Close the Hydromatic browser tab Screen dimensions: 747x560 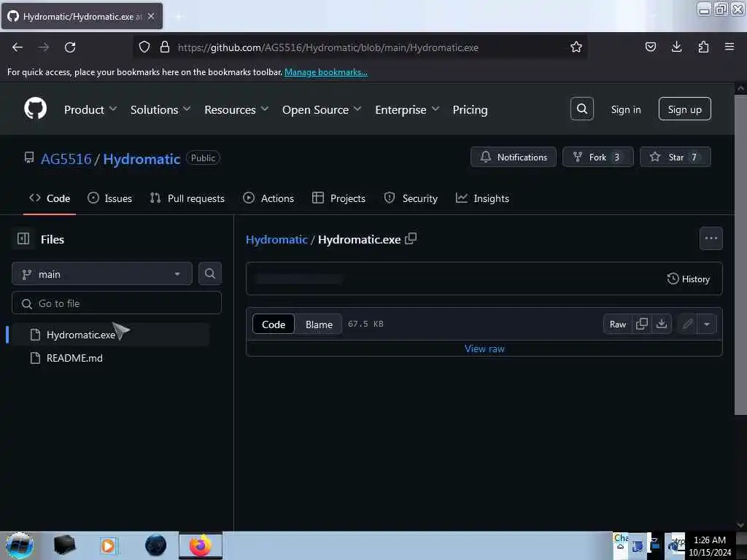151,16
